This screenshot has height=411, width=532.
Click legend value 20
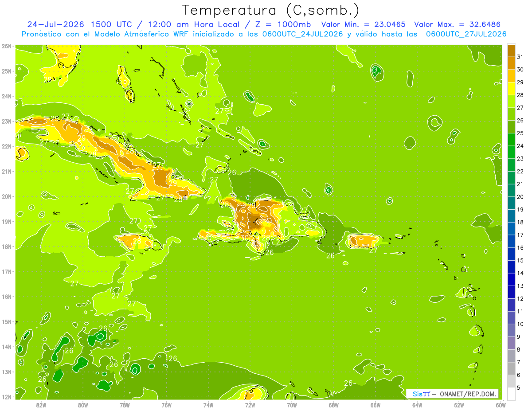pyautogui.click(x=520, y=197)
